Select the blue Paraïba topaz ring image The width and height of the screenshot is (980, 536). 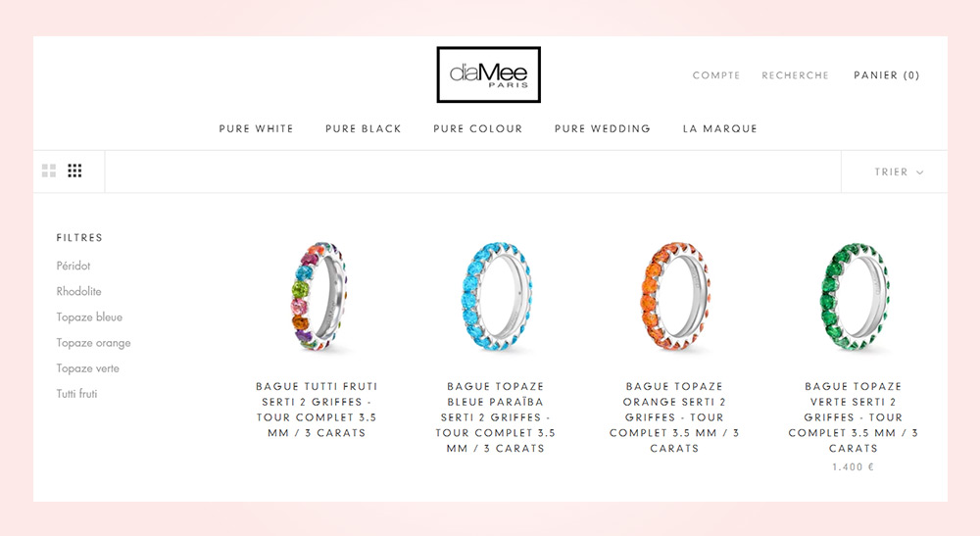pos(496,296)
